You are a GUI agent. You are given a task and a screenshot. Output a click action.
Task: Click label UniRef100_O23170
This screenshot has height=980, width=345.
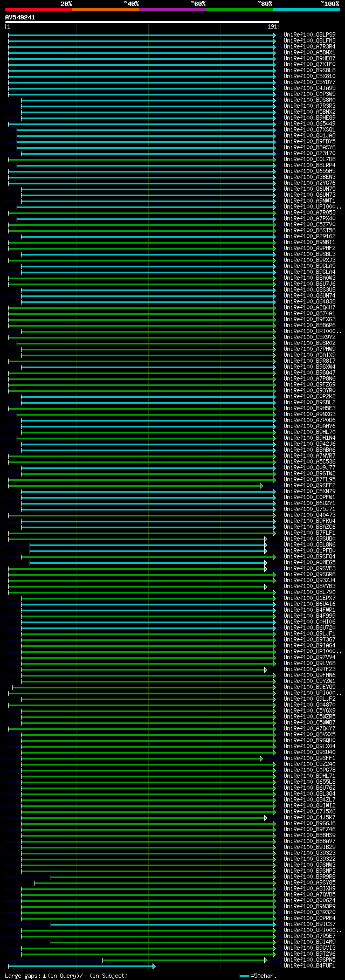309,154
